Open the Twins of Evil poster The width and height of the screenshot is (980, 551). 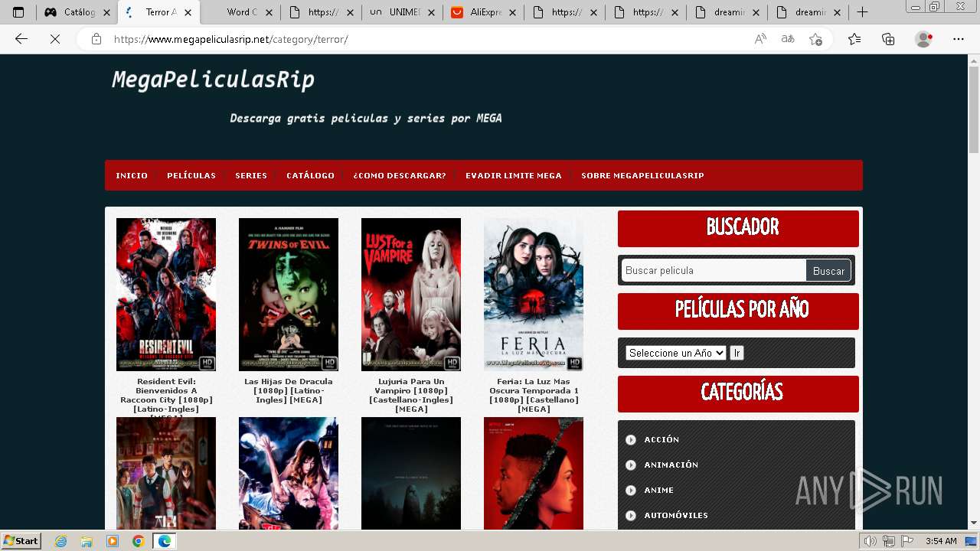pyautogui.click(x=289, y=295)
